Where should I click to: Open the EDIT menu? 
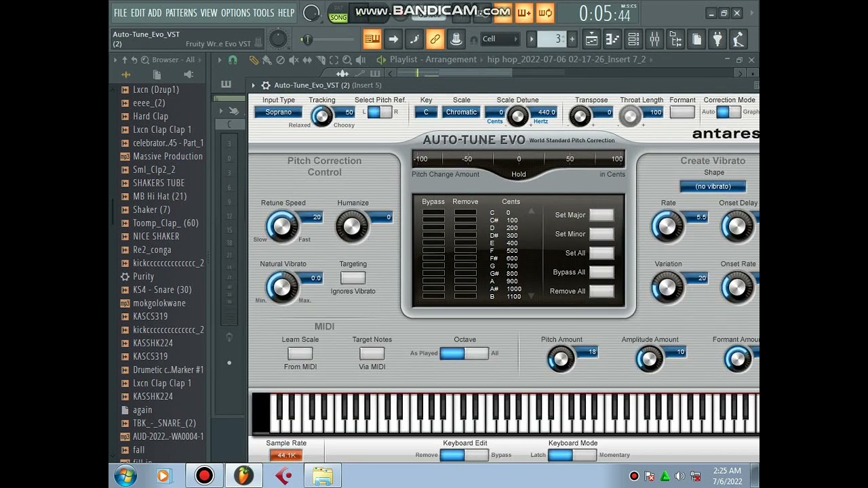point(138,13)
